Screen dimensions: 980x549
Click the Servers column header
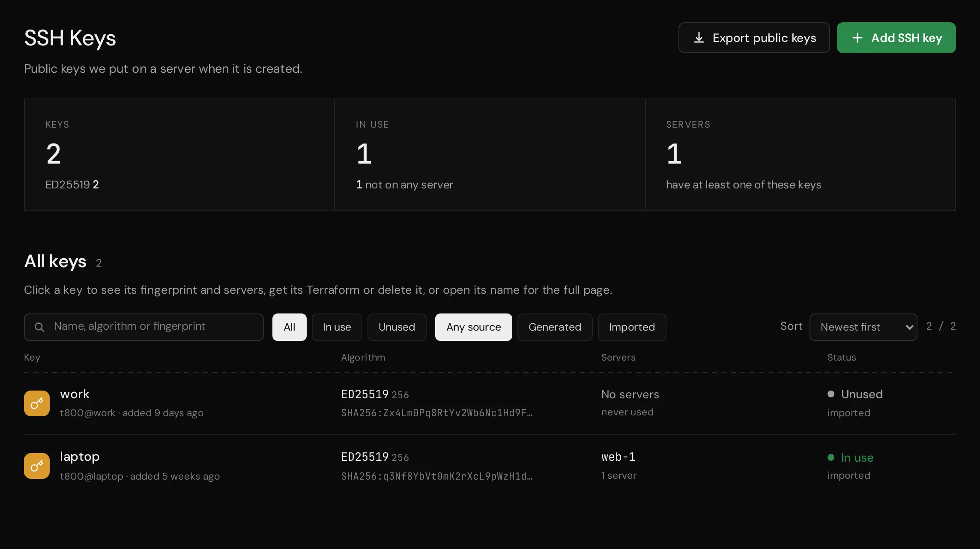(618, 358)
